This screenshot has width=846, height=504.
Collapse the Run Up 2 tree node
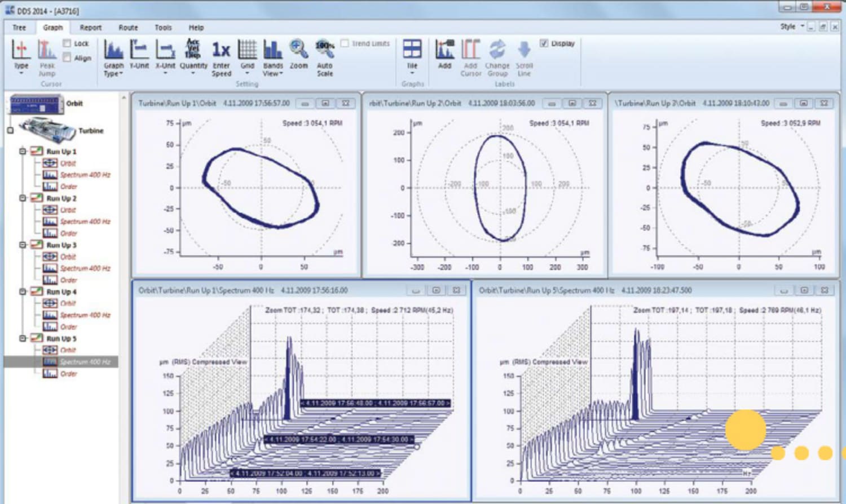tap(23, 198)
